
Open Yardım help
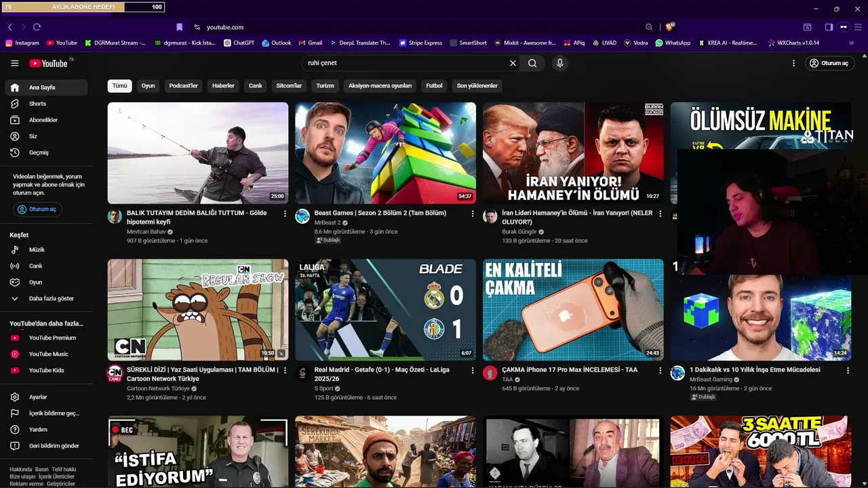pyautogui.click(x=46, y=430)
